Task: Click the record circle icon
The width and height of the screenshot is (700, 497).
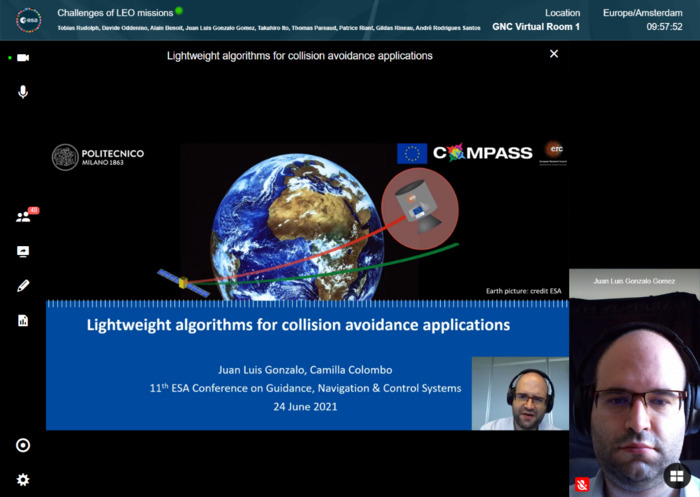Action: click(22, 445)
